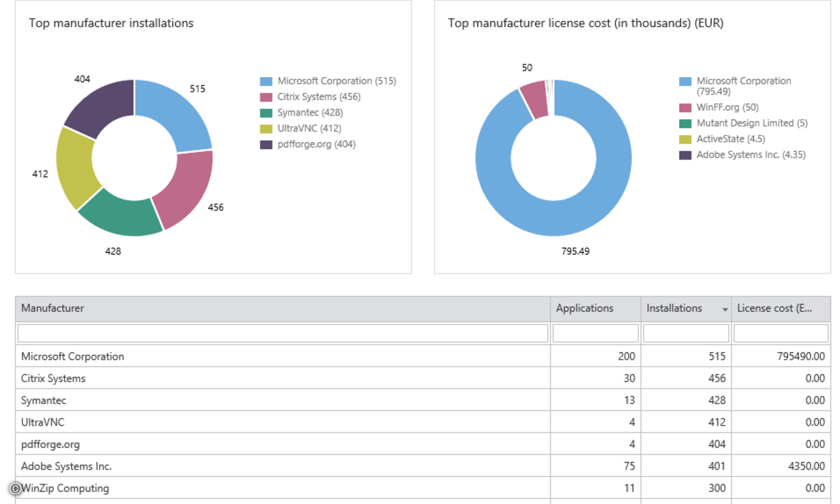
Task: Click the 11 applications cell for WinZip
Action: click(x=596, y=488)
